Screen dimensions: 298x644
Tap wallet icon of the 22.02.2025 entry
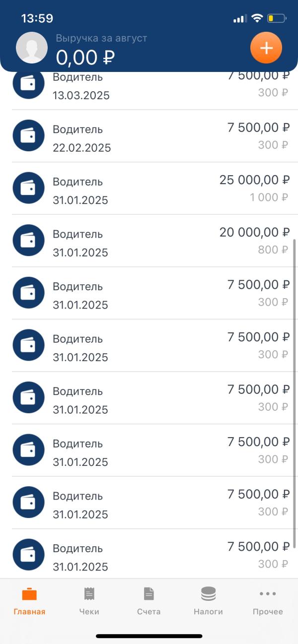(28, 135)
